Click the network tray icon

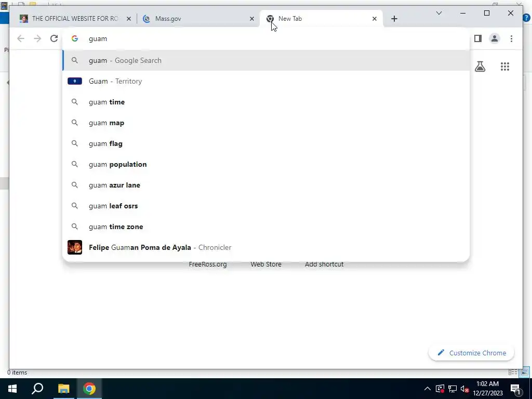453,389
